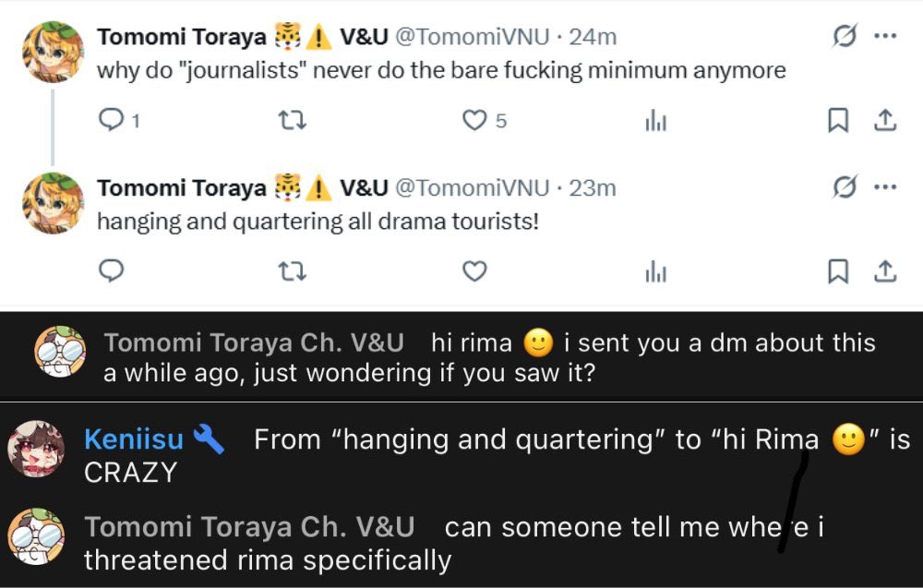Open more options on the 24m tweet
This screenshot has height=588, width=923.
885,36
